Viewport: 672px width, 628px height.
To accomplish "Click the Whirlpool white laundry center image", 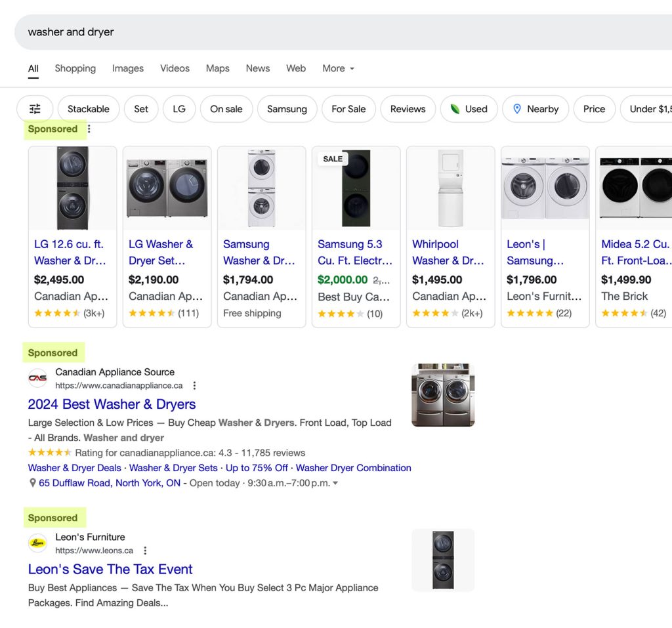I will [x=451, y=188].
